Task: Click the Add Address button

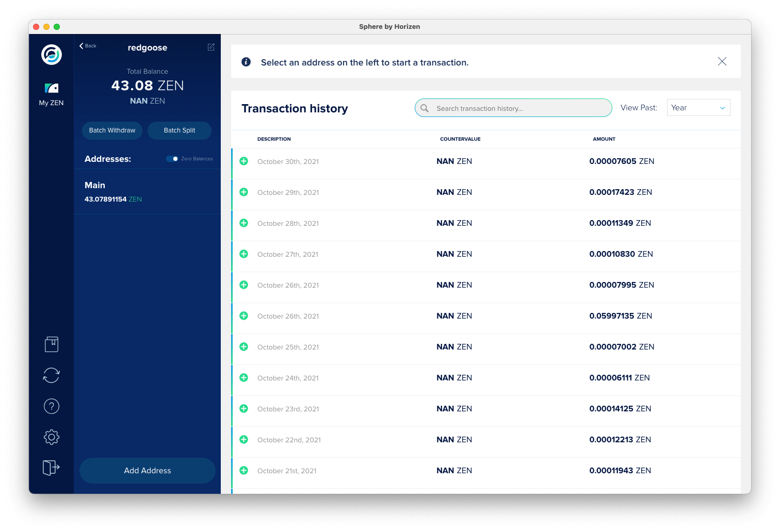Action: click(x=148, y=471)
